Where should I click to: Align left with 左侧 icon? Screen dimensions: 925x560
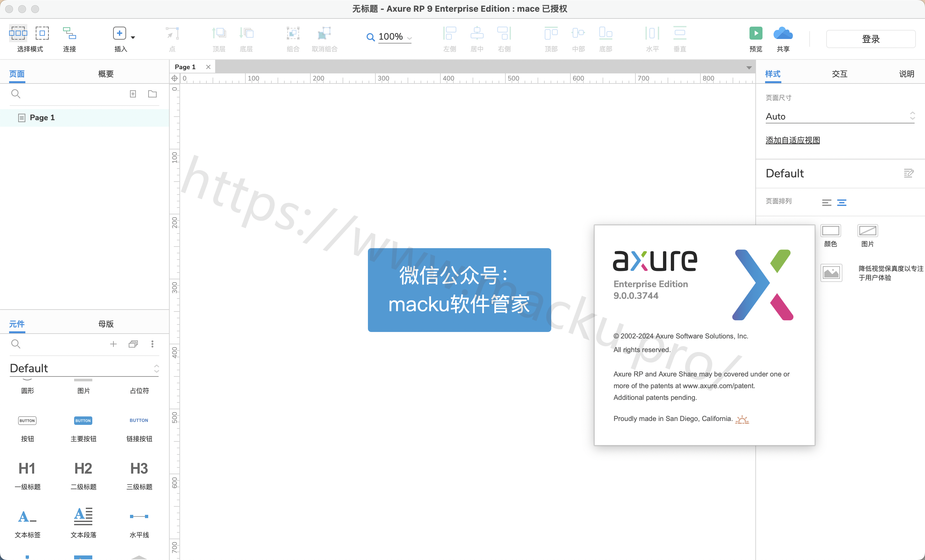(x=449, y=33)
